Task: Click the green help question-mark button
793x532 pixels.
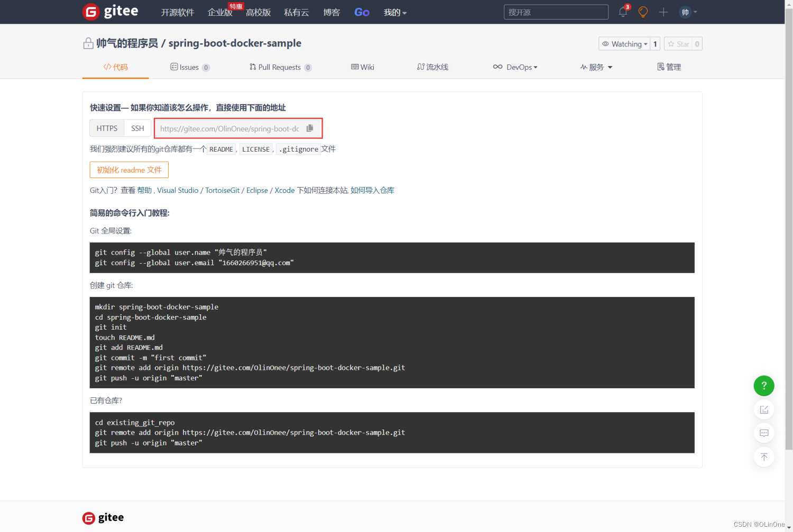Action: pyautogui.click(x=764, y=386)
